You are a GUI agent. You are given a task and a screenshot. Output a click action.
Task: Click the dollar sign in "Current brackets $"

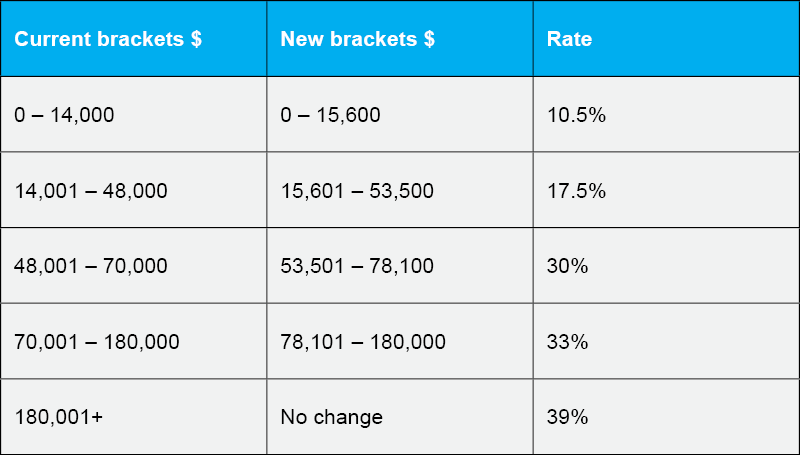(x=196, y=40)
